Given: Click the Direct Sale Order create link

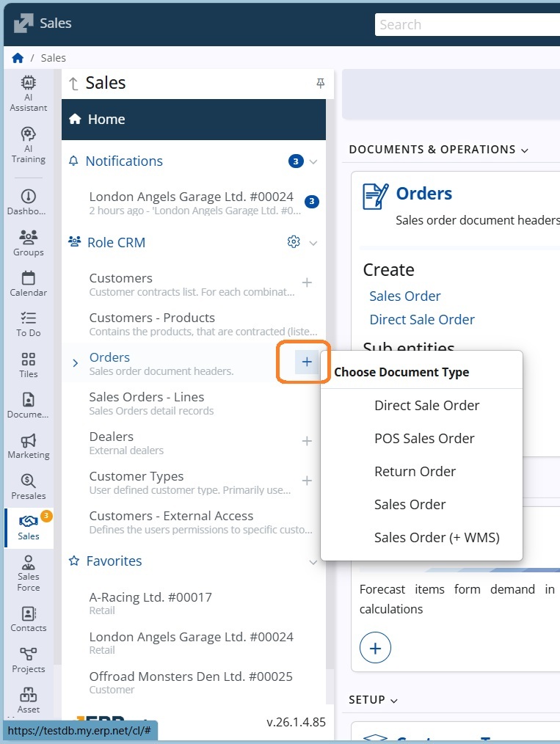Looking at the screenshot, I should coord(422,320).
